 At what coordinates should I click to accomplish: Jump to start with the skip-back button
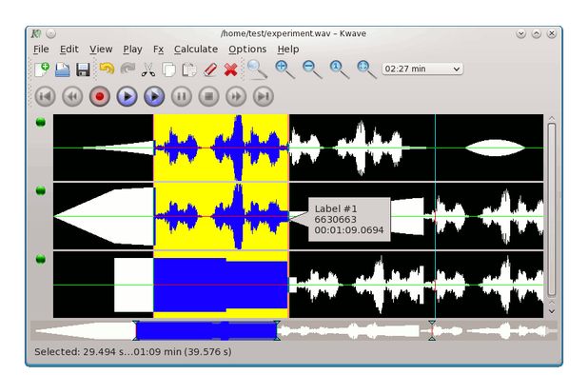tap(45, 96)
